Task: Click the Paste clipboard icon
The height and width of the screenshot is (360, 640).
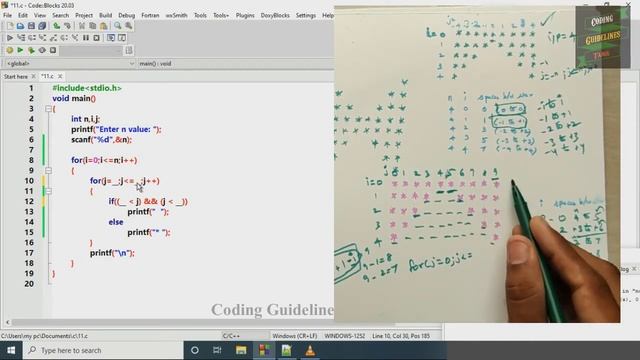Action: [x=104, y=26]
